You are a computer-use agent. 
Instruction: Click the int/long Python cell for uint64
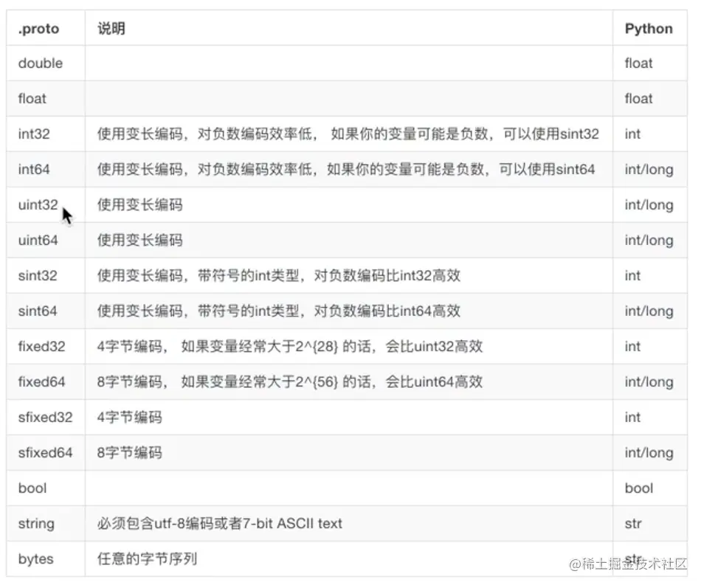coord(644,240)
